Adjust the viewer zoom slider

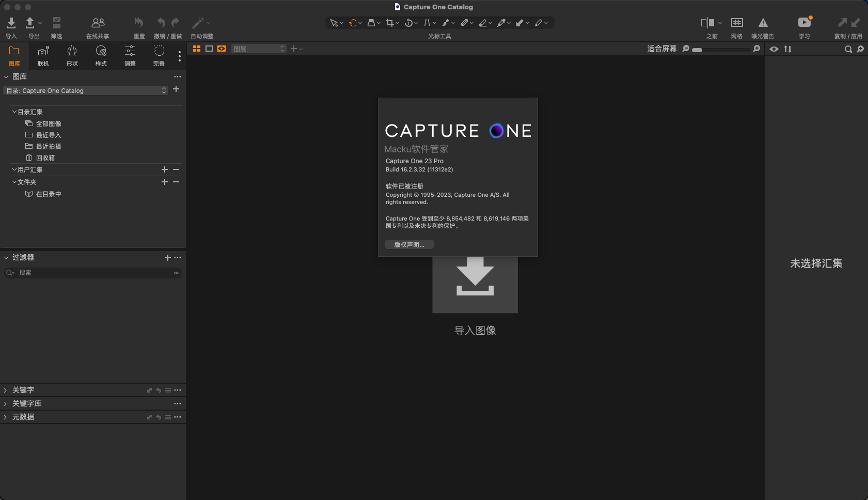[721, 50]
